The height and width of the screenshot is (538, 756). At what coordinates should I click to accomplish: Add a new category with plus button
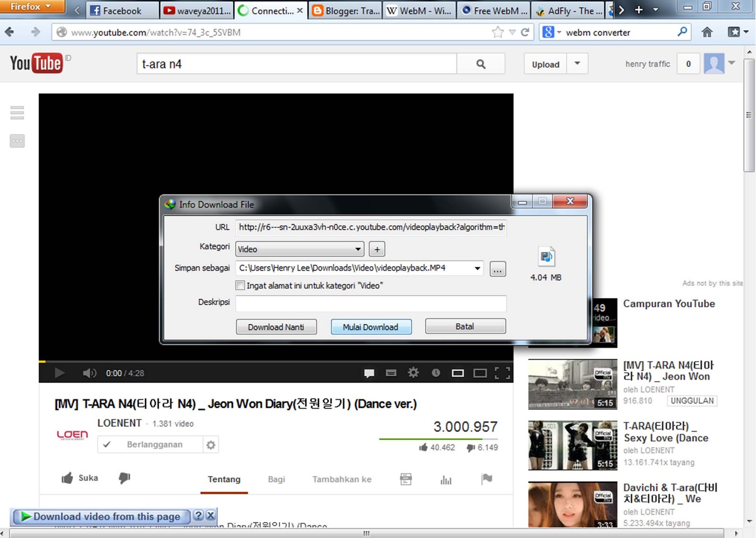pos(377,249)
